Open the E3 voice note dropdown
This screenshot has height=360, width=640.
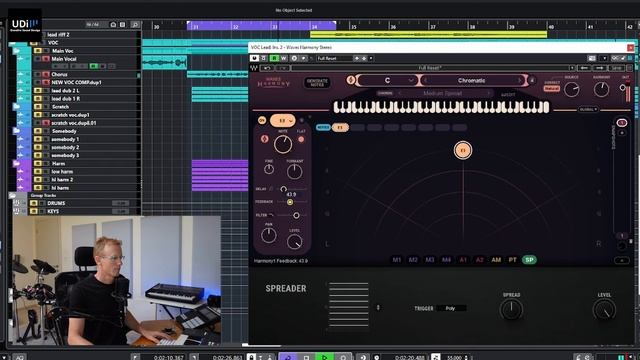click(x=282, y=120)
